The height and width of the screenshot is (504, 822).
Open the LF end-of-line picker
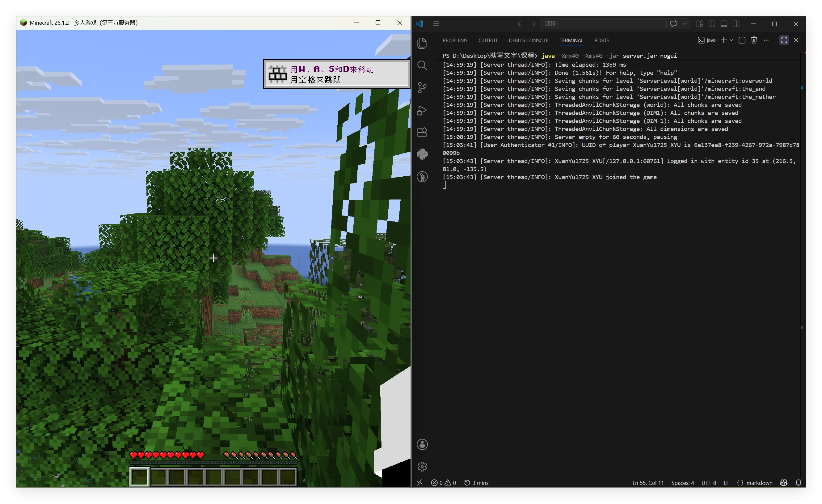pyautogui.click(x=726, y=482)
